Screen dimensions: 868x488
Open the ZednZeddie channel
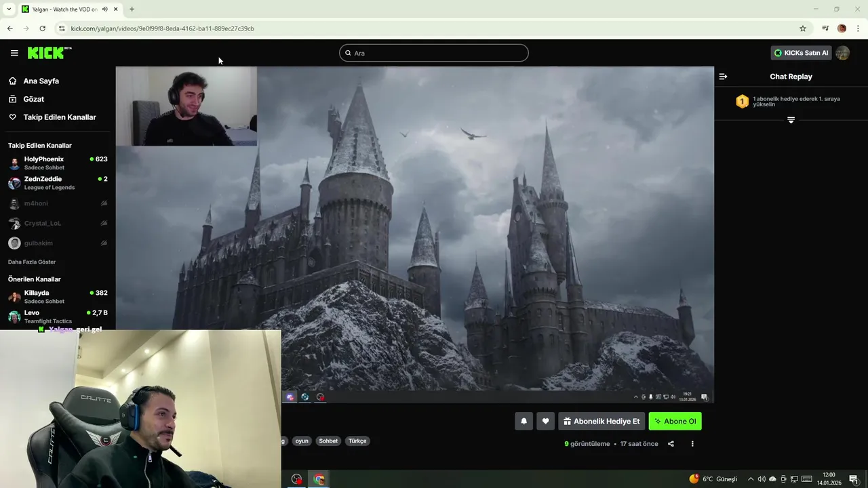point(58,183)
